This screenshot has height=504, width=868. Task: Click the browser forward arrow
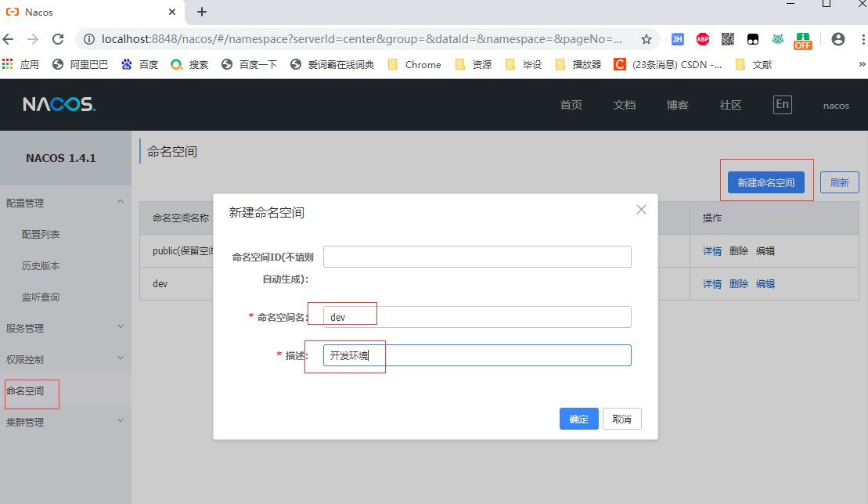[33, 39]
